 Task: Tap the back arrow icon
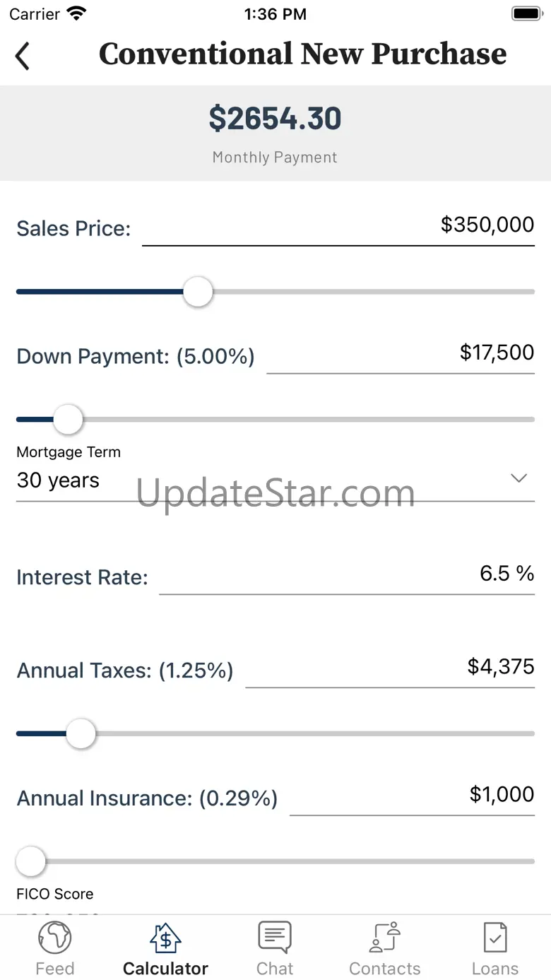23,56
